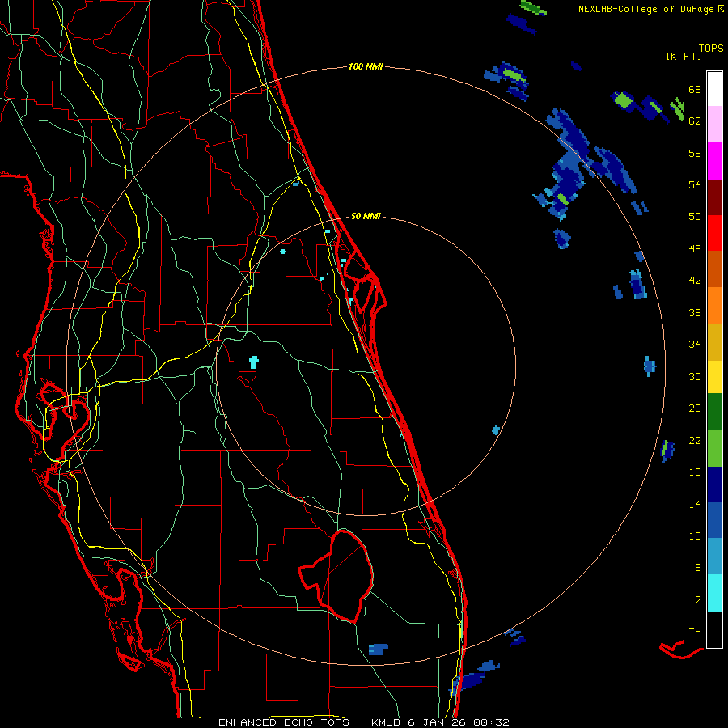This screenshot has height=728, width=728.
Task: Click the TH legend label
Action: click(695, 631)
